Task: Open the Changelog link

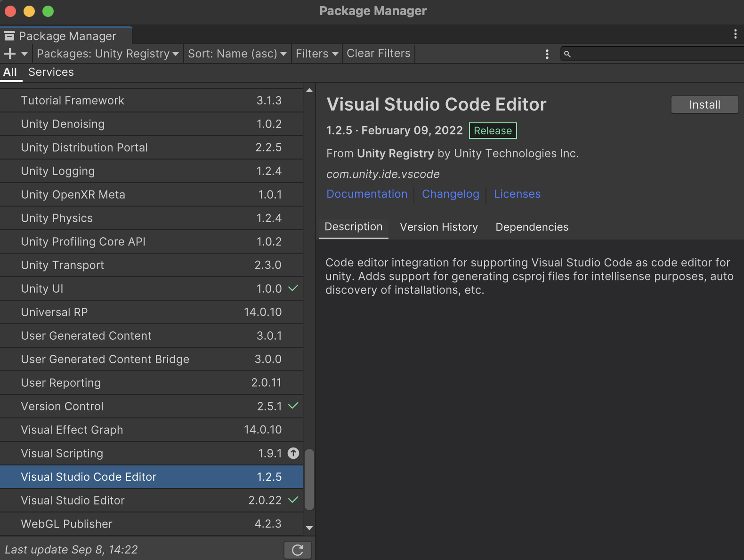Action: (451, 194)
